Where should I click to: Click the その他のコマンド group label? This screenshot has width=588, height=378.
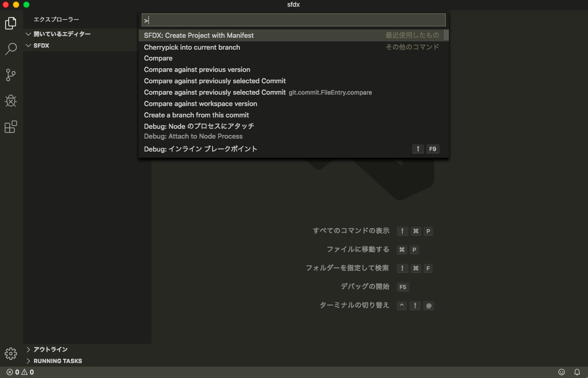(x=412, y=47)
